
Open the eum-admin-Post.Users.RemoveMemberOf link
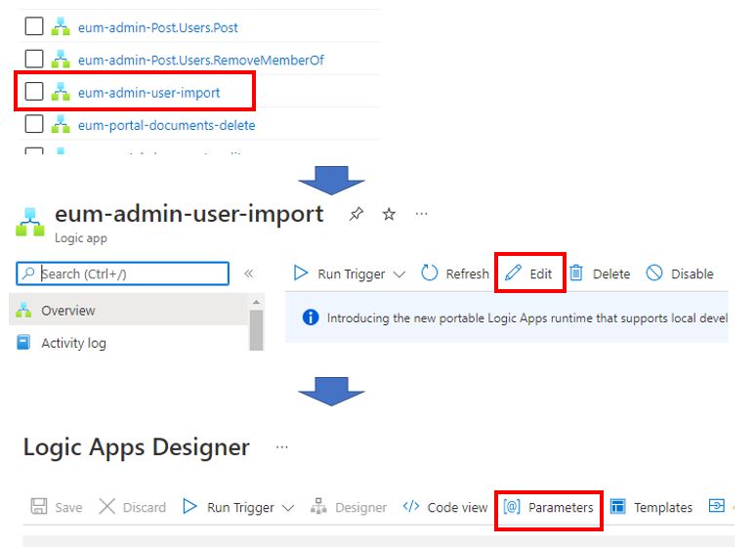[x=200, y=60]
